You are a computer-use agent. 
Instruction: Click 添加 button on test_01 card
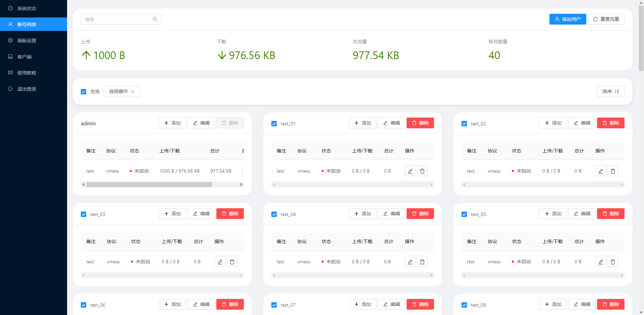[363, 123]
